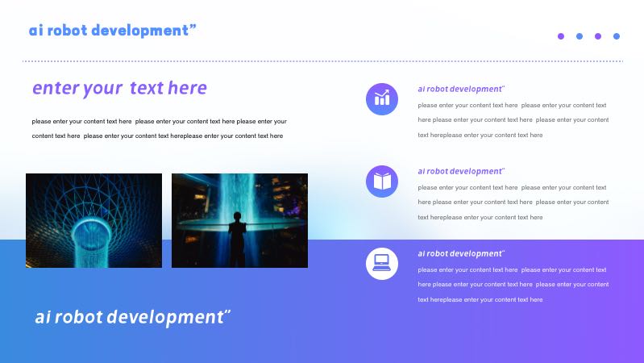Viewport: 644px width, 363px height.
Task: Select the white heading beside the laptop icon
Action: [461, 253]
